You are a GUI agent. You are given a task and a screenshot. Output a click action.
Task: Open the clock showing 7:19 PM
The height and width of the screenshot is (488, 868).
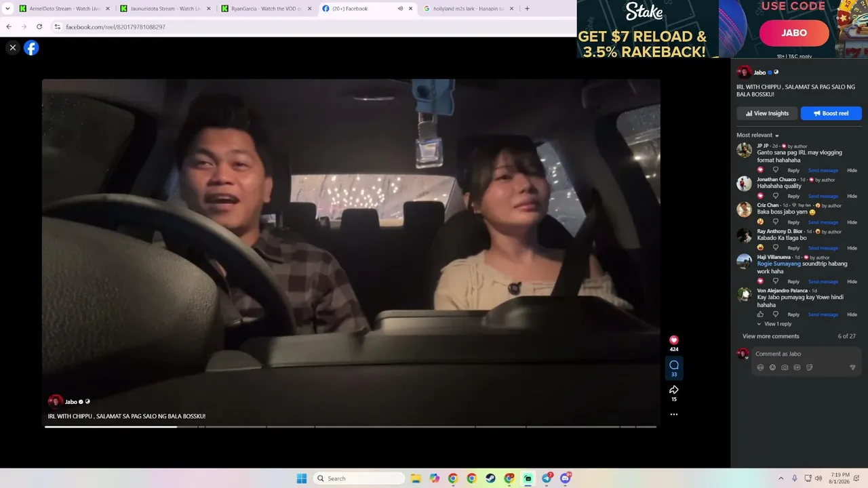click(840, 479)
